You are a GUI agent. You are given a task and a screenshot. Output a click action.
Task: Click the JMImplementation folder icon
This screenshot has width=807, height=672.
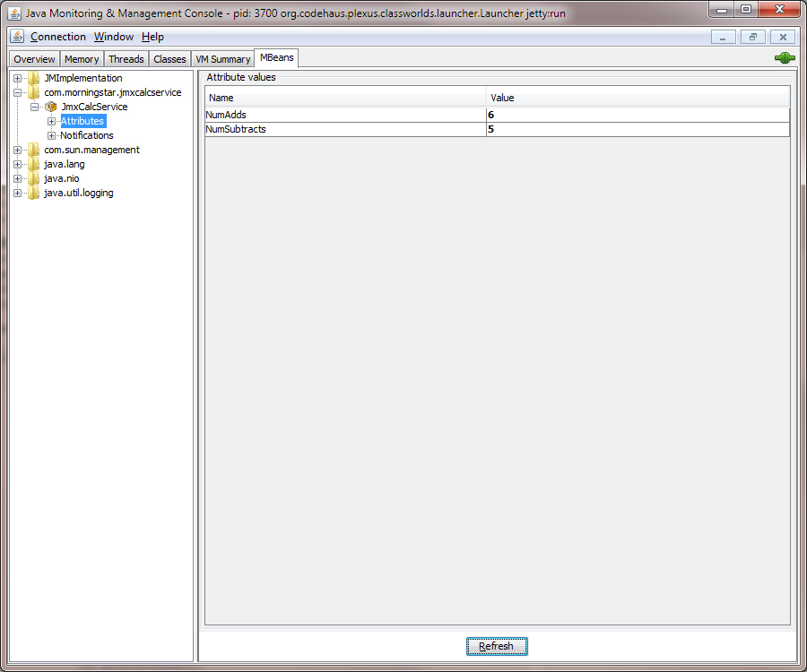pos(34,78)
